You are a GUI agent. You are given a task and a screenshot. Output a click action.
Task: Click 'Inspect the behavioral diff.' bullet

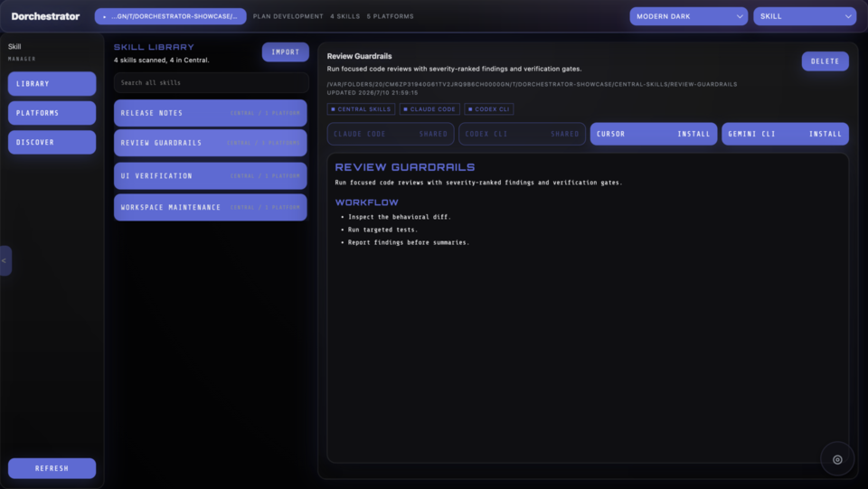(x=399, y=217)
